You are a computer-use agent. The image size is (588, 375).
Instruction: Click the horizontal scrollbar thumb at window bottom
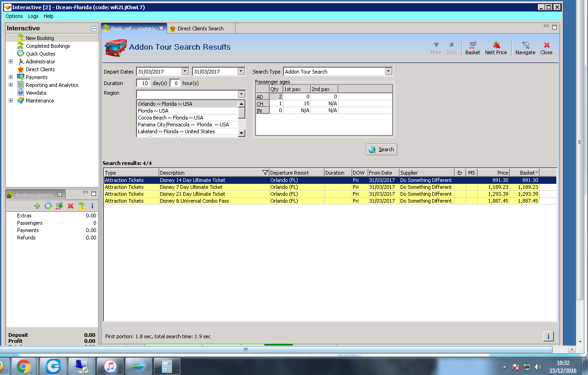pyautogui.click(x=276, y=349)
